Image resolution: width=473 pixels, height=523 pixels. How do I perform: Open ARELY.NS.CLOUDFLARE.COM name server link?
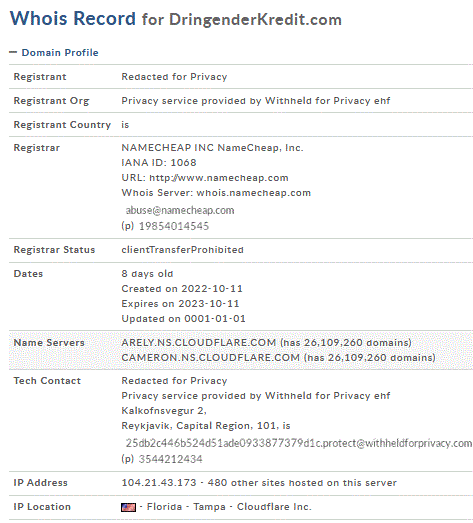tap(199, 343)
